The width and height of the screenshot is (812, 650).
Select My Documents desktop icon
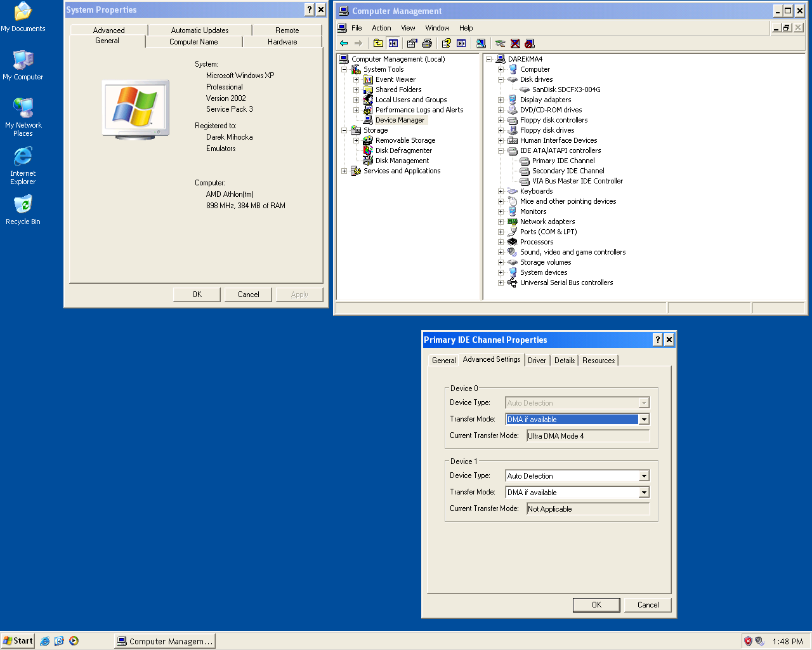[23, 17]
